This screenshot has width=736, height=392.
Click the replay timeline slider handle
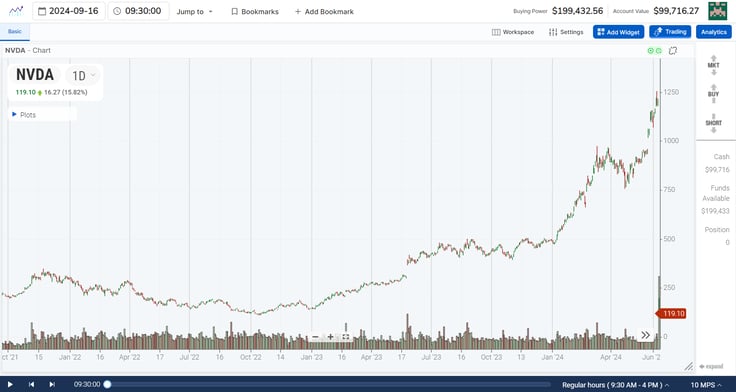[107, 384]
